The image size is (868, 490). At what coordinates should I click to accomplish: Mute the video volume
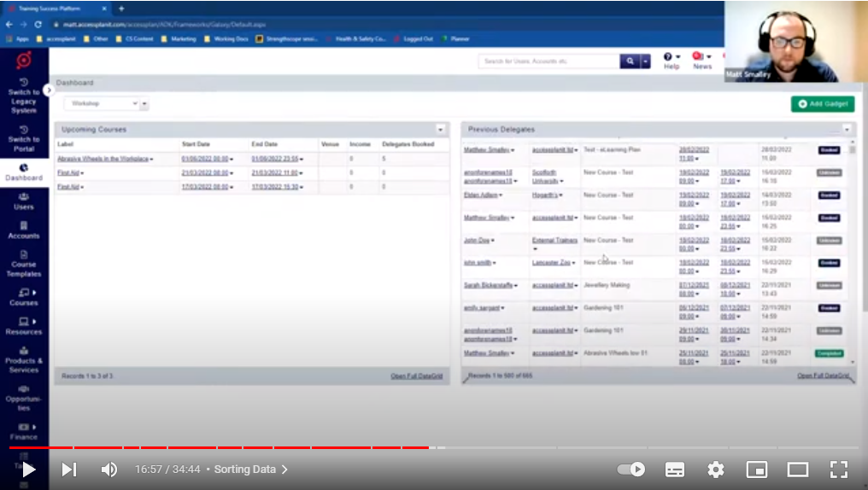[x=109, y=470]
